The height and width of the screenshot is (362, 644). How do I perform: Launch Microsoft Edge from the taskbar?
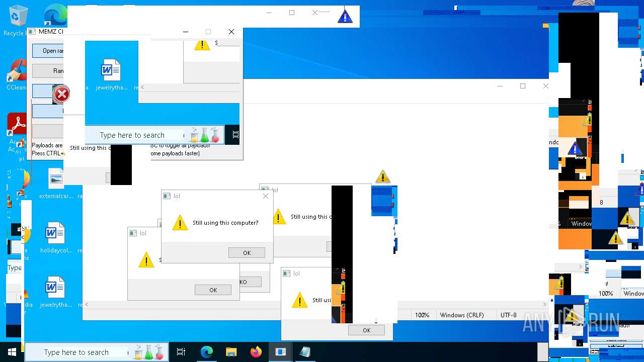coord(207,352)
